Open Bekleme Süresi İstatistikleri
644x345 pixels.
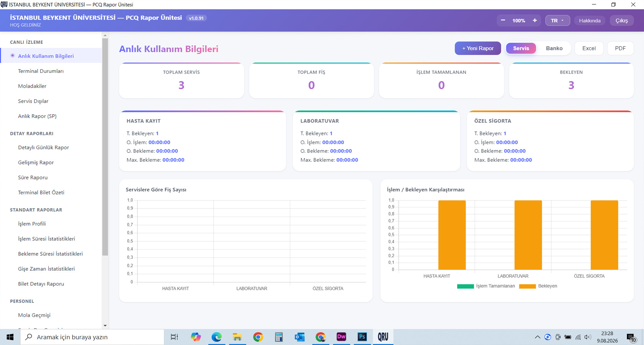coord(51,253)
